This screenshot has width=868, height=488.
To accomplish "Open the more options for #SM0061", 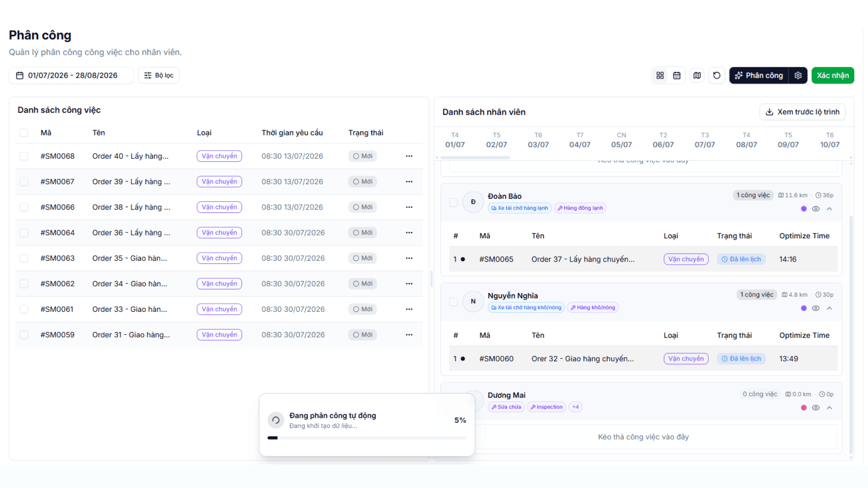I will pyautogui.click(x=409, y=310).
